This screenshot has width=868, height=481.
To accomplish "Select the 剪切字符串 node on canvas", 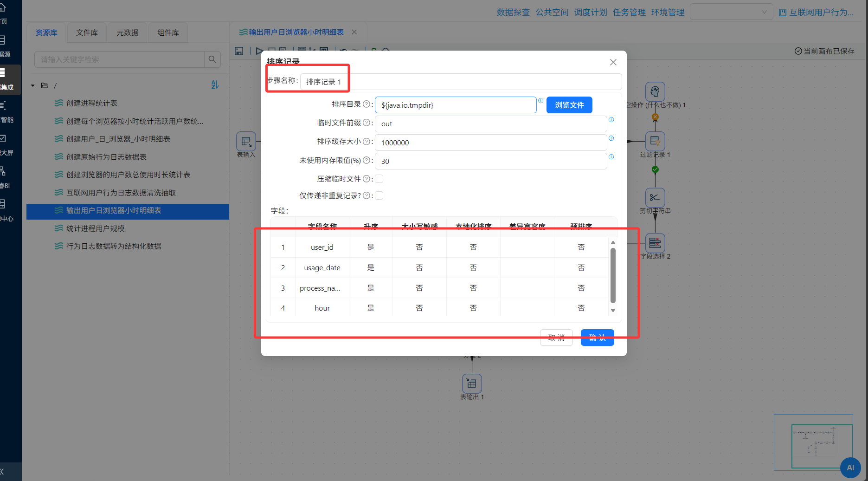I will point(655,197).
